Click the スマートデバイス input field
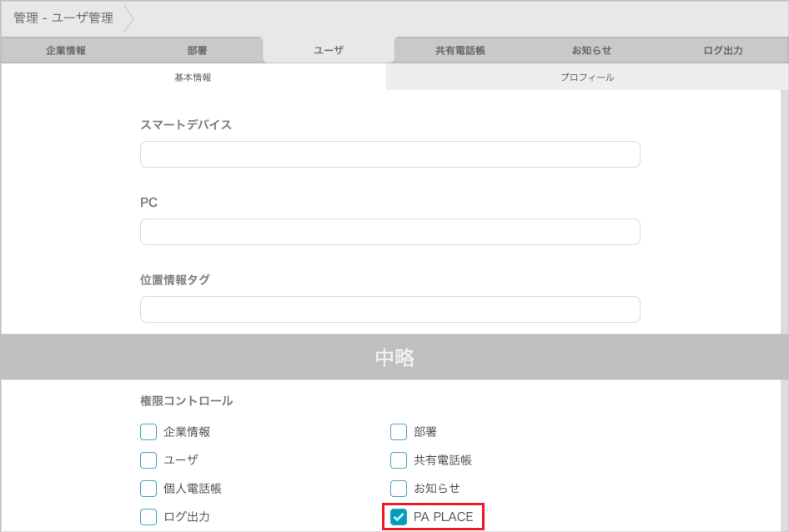The width and height of the screenshot is (789, 532). [389, 154]
